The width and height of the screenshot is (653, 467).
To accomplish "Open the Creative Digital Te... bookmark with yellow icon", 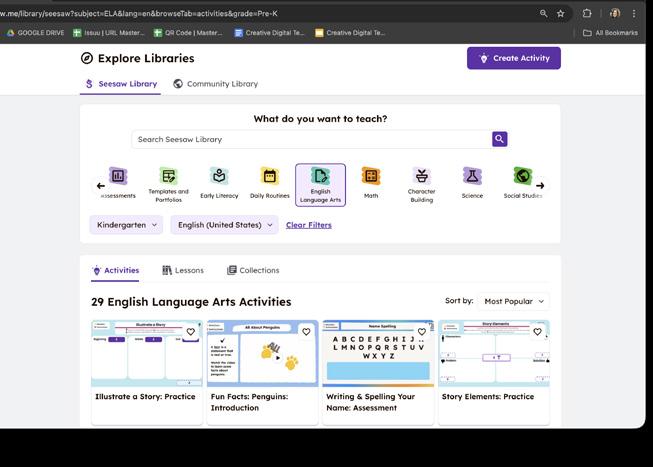I will click(350, 32).
